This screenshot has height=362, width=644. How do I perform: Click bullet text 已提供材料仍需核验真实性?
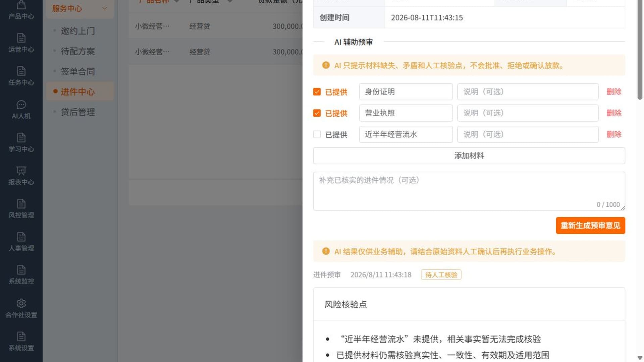443,355
